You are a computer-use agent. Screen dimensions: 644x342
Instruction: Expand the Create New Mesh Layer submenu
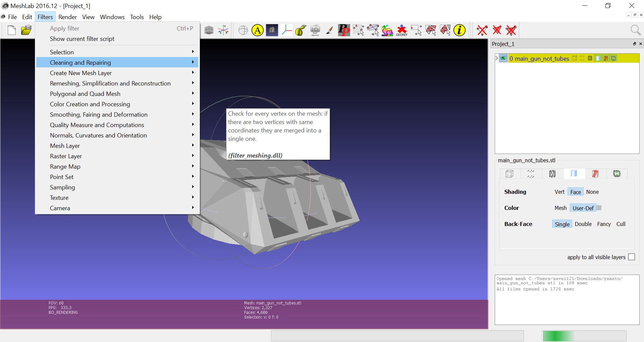click(x=117, y=73)
